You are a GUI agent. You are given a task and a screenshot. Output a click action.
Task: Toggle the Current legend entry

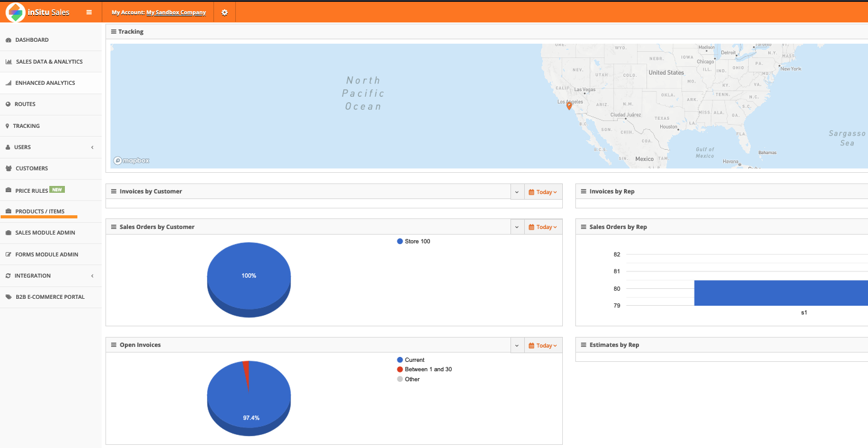pyautogui.click(x=411, y=360)
